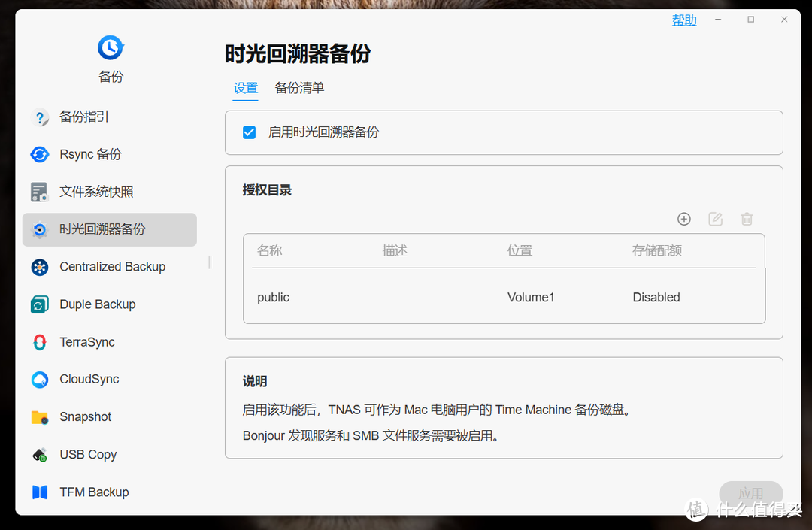Viewport: 812px width, 530px height.
Task: Click the delete trash icon above the table
Action: 747,219
